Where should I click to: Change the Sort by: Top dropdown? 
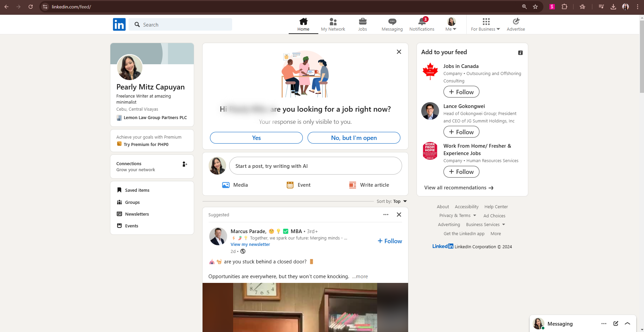pyautogui.click(x=392, y=201)
